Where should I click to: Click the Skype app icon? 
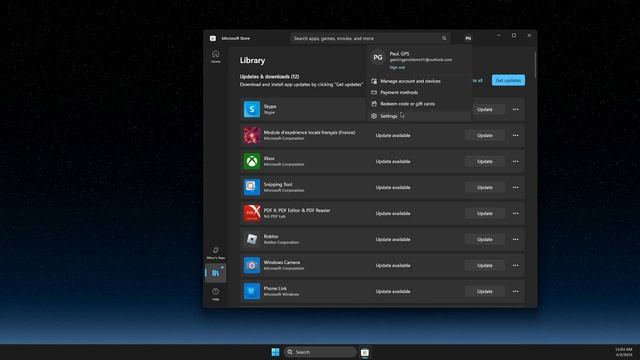(x=252, y=109)
